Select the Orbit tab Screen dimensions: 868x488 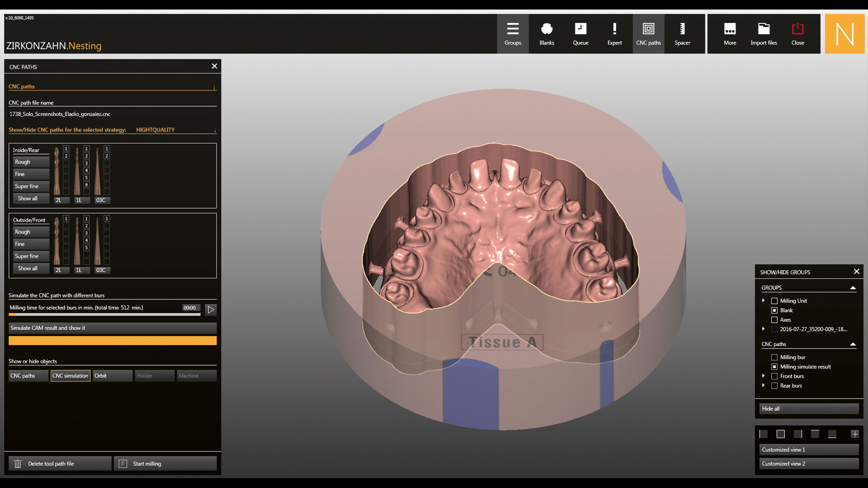coord(112,376)
